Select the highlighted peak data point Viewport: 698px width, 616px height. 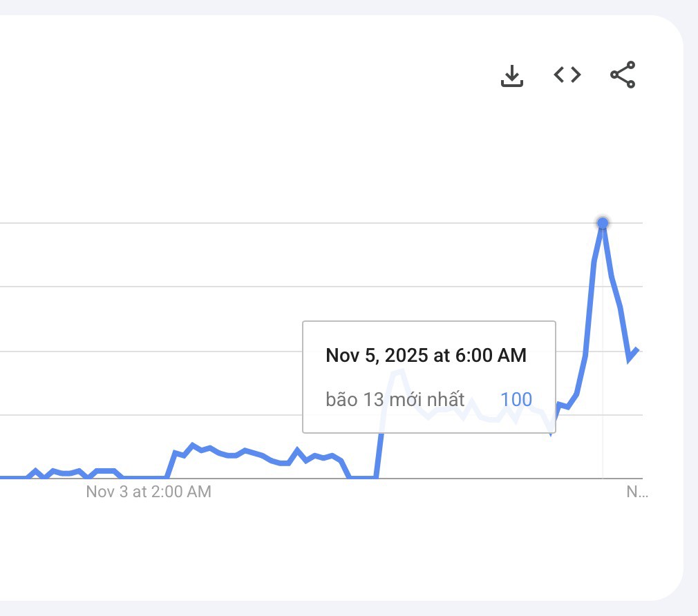pos(603,222)
